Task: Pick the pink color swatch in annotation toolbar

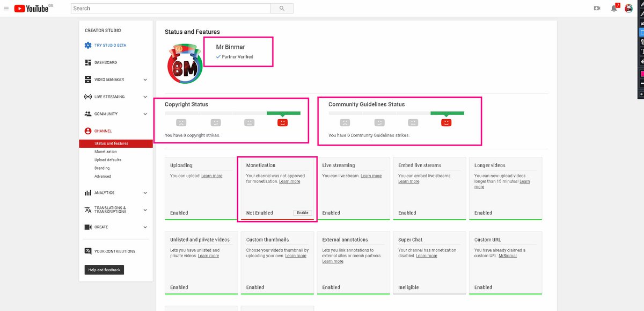Action: [641, 74]
